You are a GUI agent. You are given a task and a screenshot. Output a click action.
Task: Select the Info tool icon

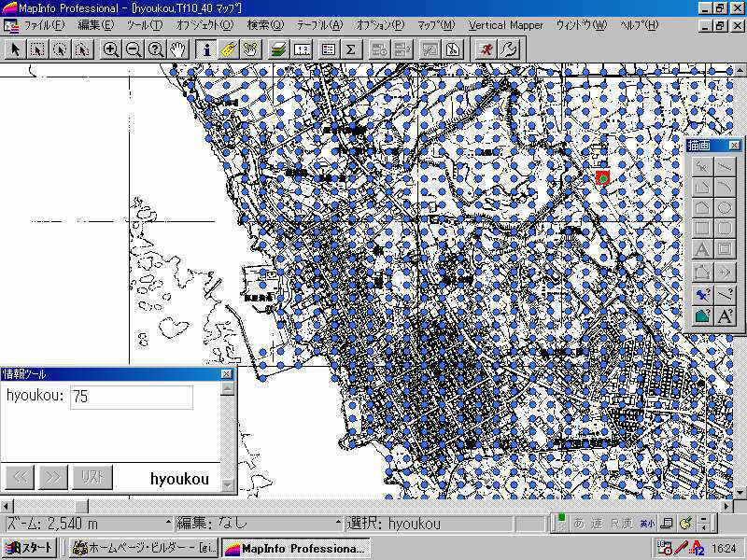[207, 49]
